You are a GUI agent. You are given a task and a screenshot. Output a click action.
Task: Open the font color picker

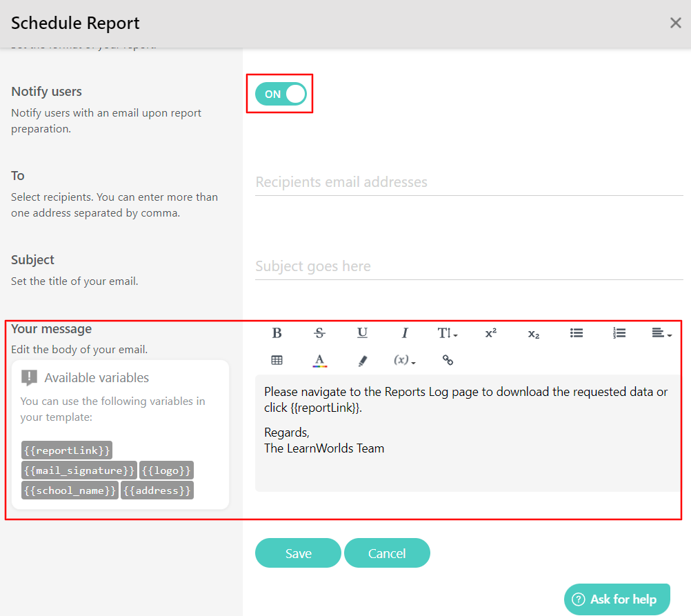pos(319,360)
